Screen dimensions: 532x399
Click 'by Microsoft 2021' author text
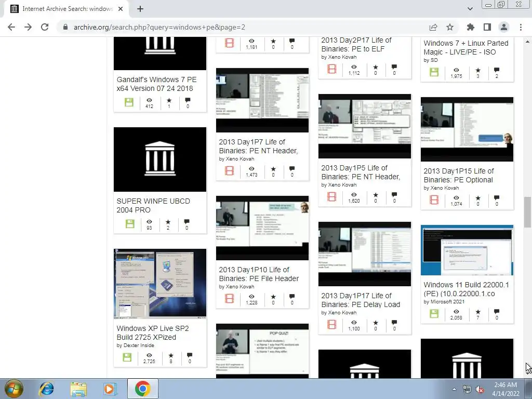[x=444, y=302]
